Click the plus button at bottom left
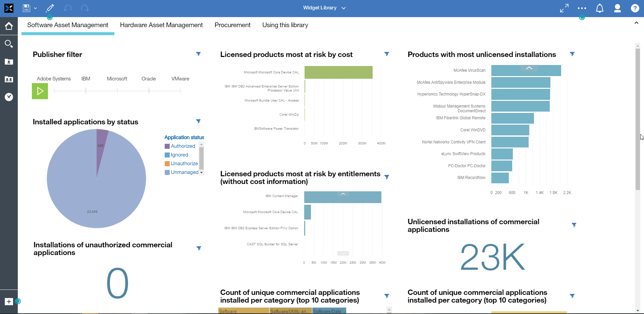The image size is (644, 314). tap(8, 301)
